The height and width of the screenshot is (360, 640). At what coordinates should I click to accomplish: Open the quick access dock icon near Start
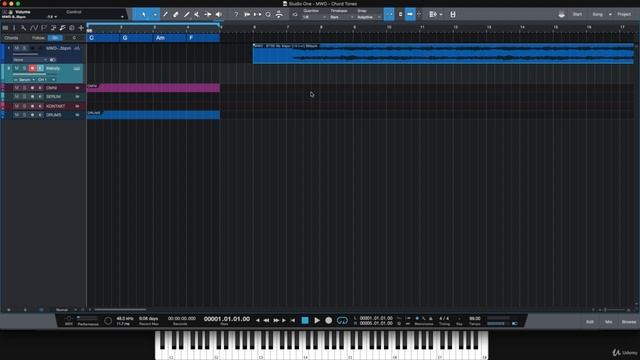562,14
